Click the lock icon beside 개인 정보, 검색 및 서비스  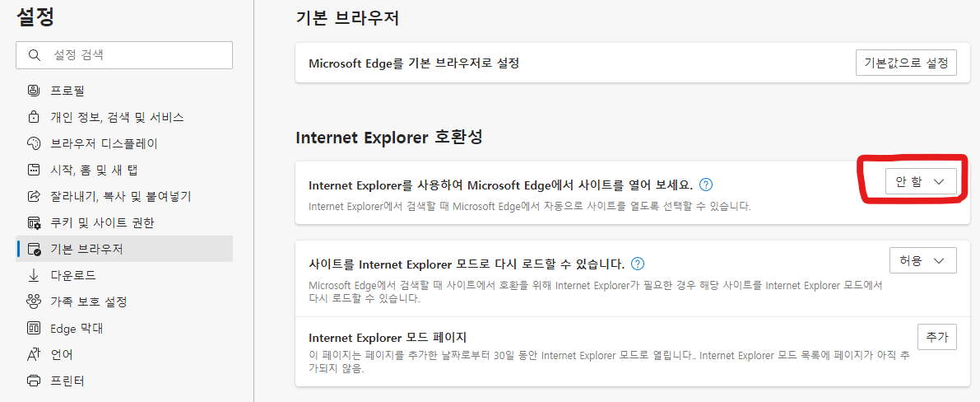[x=34, y=117]
